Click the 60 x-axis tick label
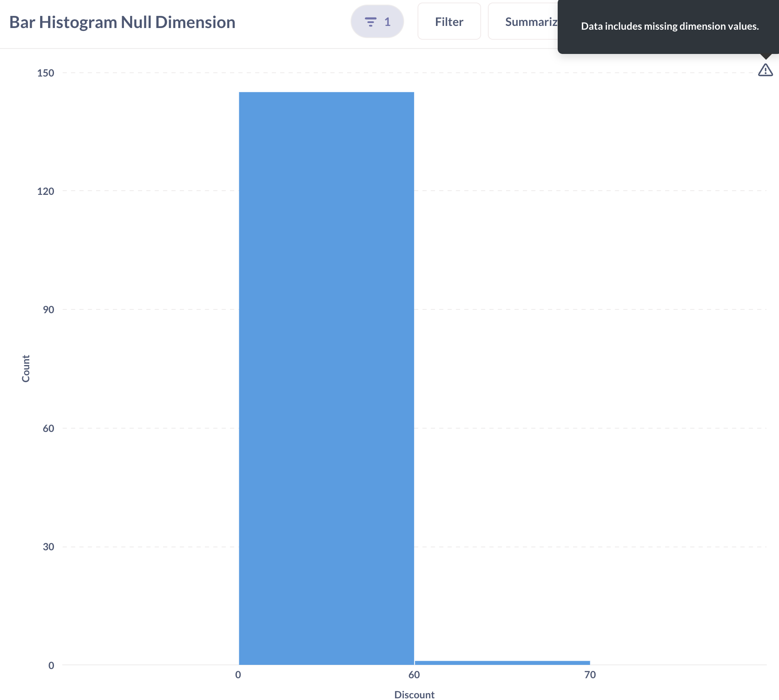The height and width of the screenshot is (700, 779). (414, 674)
